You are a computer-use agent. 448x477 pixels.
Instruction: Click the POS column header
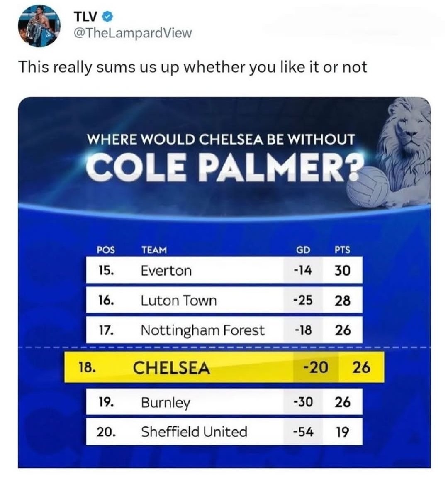pos(106,250)
